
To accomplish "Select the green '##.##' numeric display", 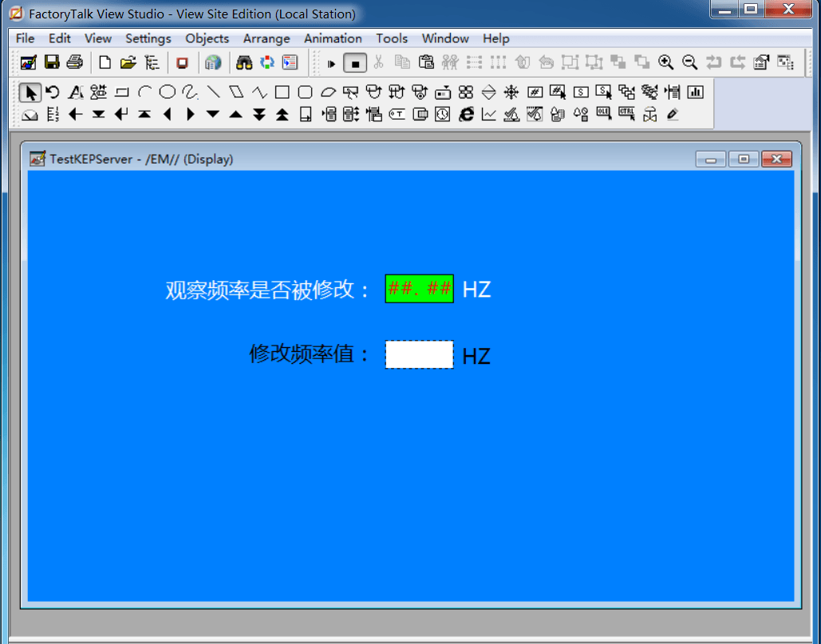I will click(x=420, y=289).
